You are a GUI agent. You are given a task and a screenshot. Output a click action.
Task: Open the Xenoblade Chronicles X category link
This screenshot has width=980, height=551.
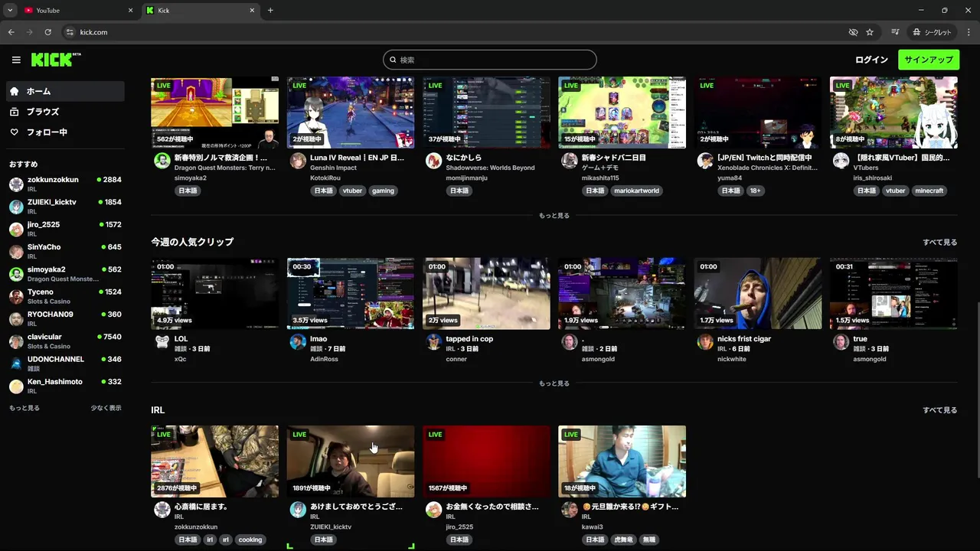[x=767, y=168]
